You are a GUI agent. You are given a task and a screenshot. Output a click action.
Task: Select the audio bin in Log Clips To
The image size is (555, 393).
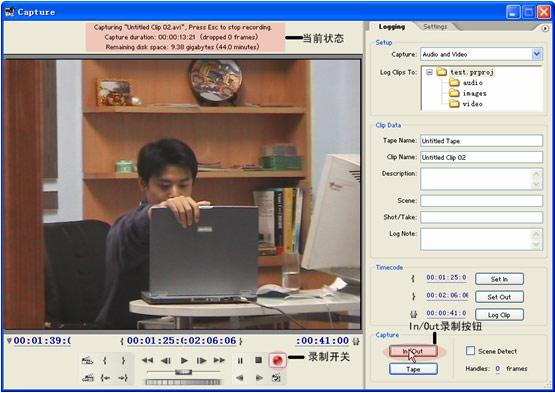pos(473,83)
